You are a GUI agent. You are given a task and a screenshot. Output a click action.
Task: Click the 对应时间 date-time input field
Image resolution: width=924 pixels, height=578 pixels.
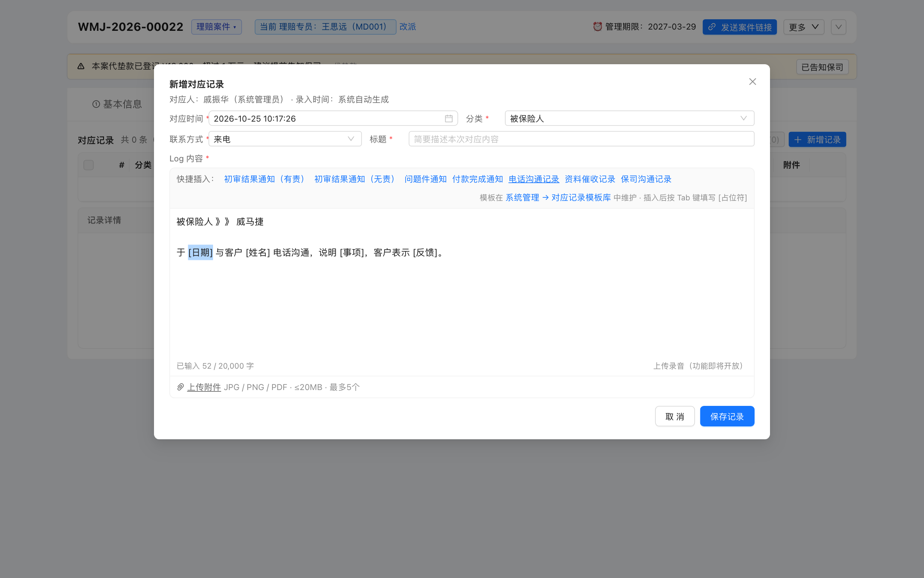333,118
